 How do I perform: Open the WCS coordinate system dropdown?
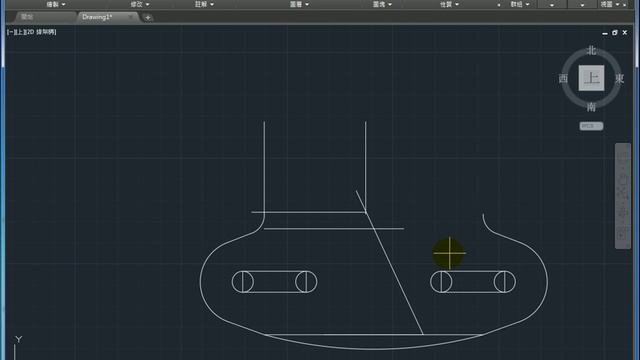[x=591, y=126]
